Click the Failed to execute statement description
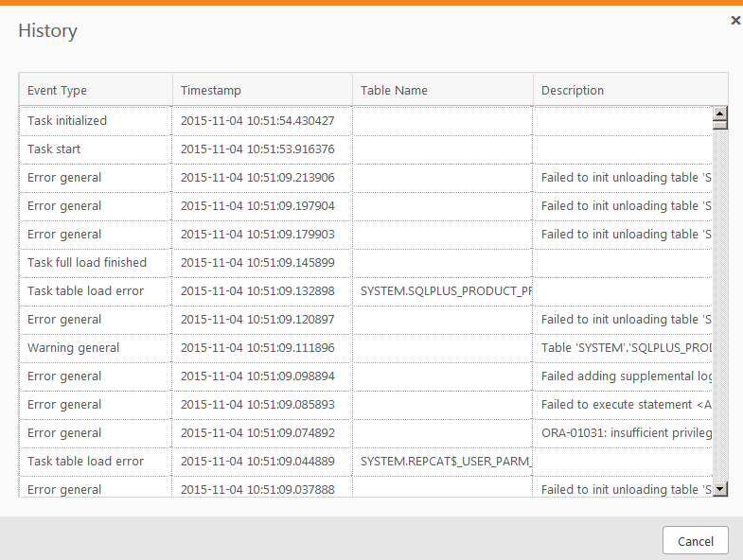 click(x=625, y=405)
